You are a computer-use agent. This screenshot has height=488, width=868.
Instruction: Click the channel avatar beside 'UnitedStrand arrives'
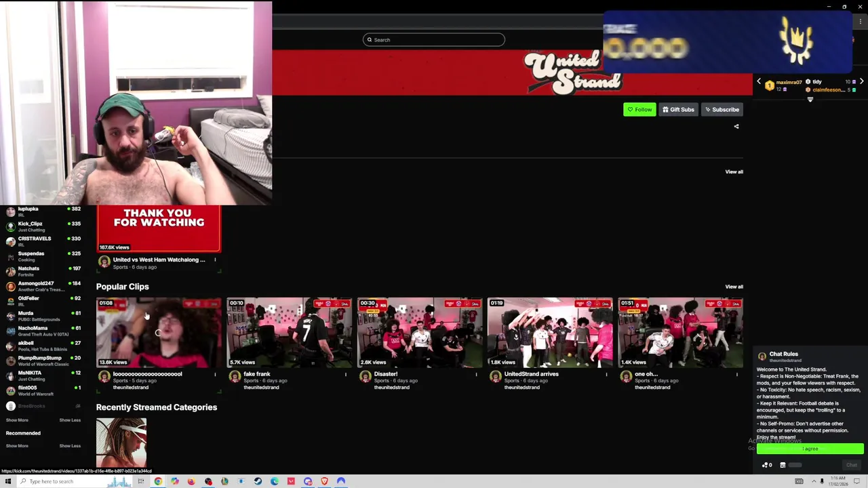pos(496,377)
